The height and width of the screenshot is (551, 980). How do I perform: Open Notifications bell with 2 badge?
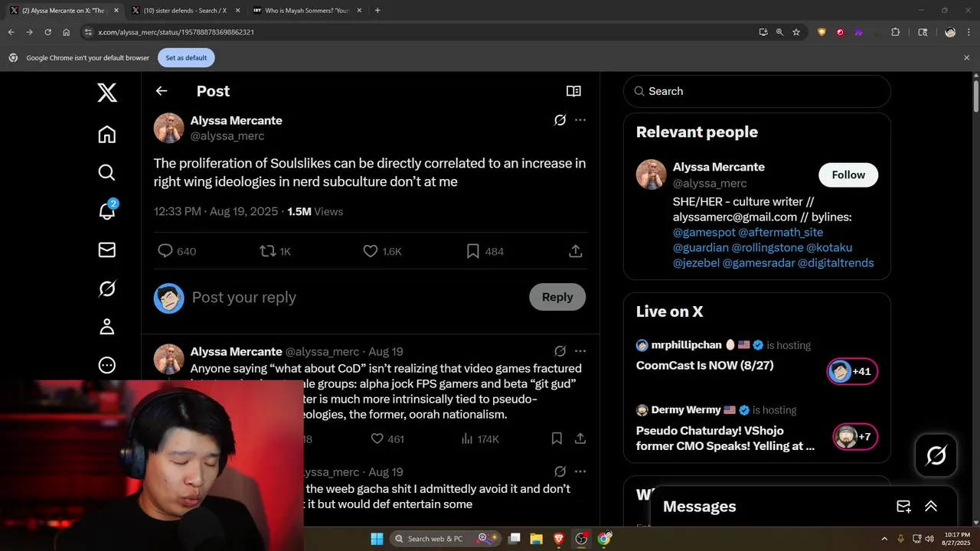(x=107, y=211)
